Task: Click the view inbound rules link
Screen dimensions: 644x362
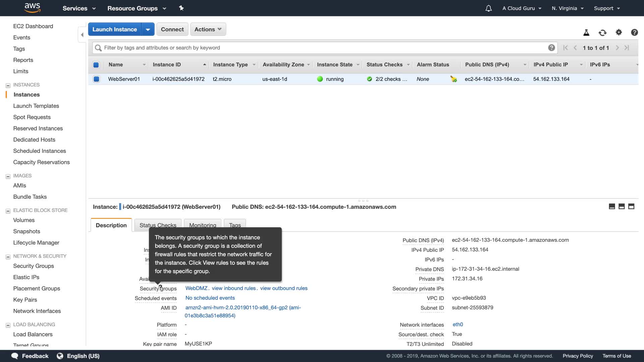Action: 234,288
